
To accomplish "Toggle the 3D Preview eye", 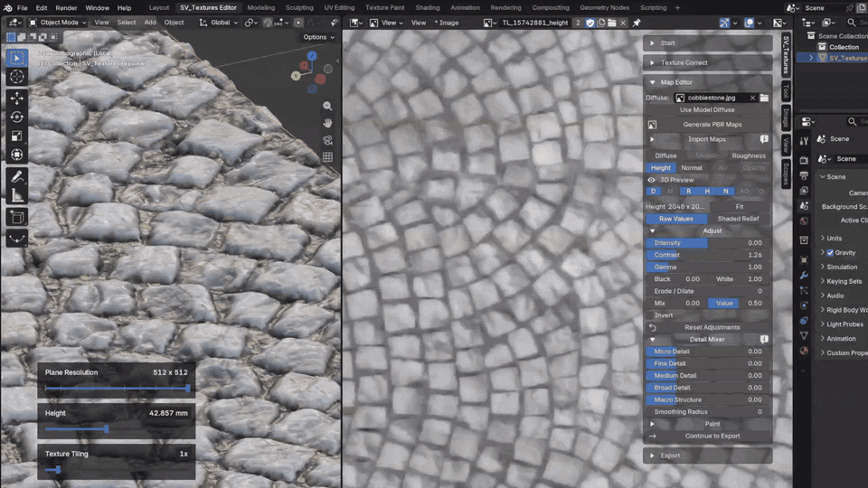I will tap(652, 180).
